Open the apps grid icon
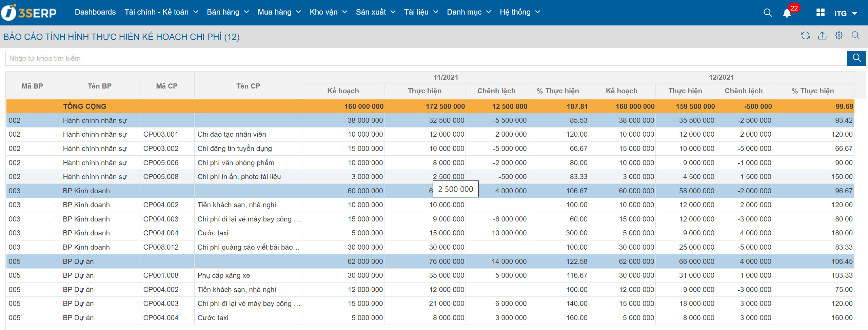This screenshot has height=330, width=868. (820, 13)
